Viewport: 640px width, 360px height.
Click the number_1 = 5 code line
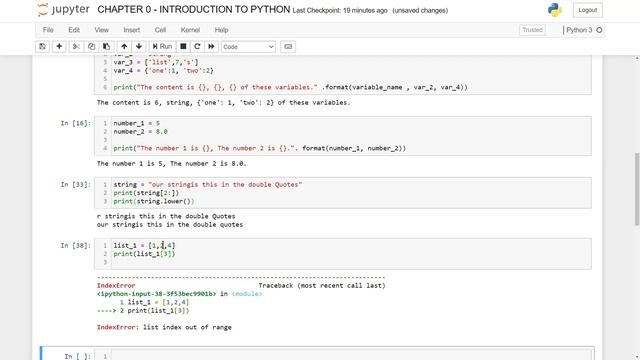[137, 123]
